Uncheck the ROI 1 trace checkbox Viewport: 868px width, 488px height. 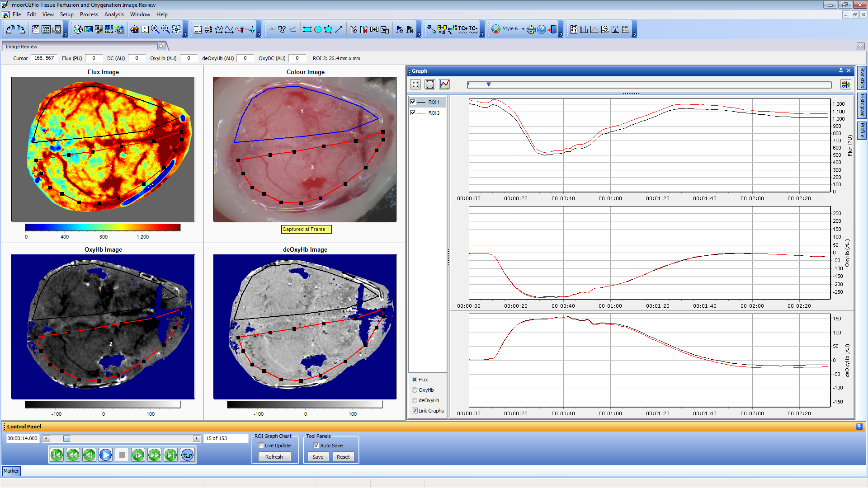tap(413, 102)
